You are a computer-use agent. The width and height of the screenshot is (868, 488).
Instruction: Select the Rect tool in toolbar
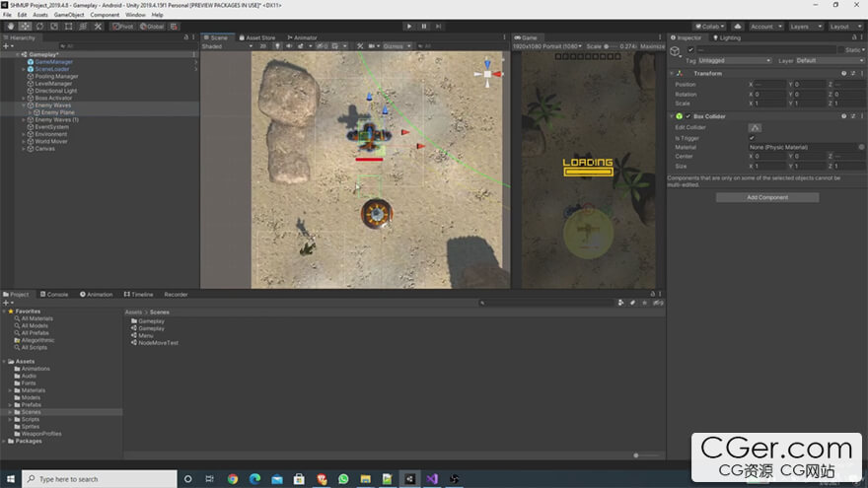[69, 26]
